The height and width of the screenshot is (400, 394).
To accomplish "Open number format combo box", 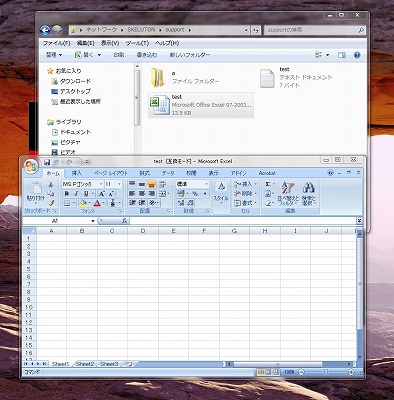I will pyautogui.click(x=193, y=184).
